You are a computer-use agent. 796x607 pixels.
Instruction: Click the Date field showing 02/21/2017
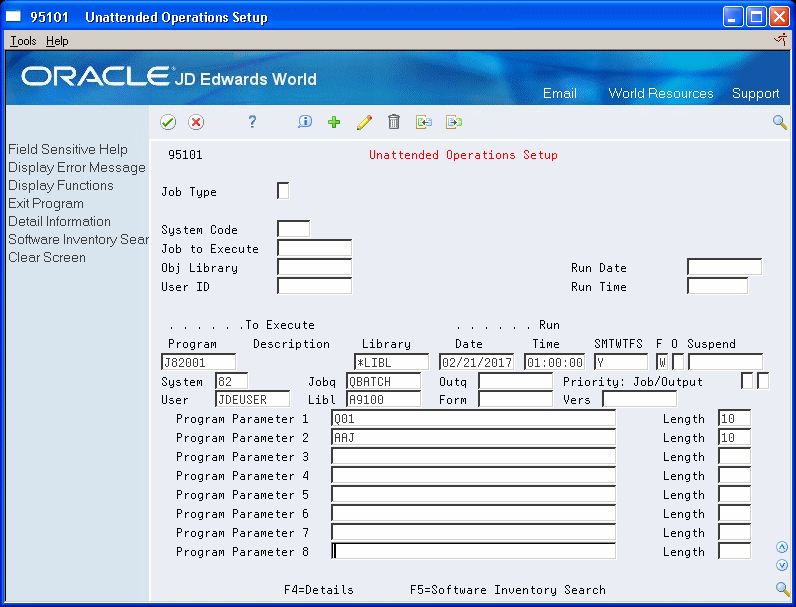[x=477, y=362]
